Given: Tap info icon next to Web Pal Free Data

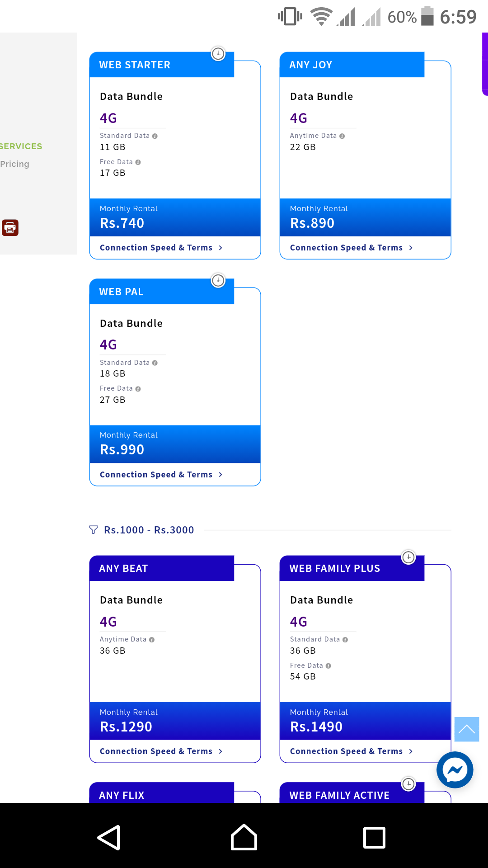Looking at the screenshot, I should [138, 389].
